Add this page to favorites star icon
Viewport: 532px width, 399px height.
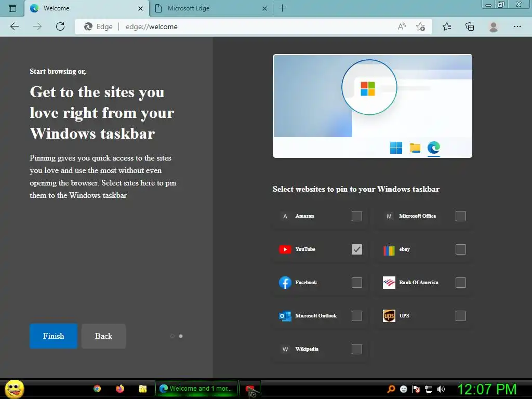coord(420,26)
